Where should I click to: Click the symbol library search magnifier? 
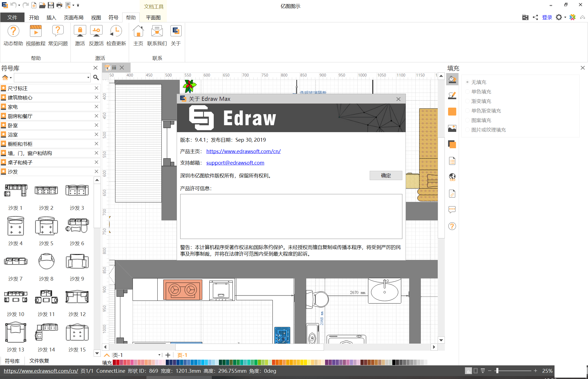96,78
